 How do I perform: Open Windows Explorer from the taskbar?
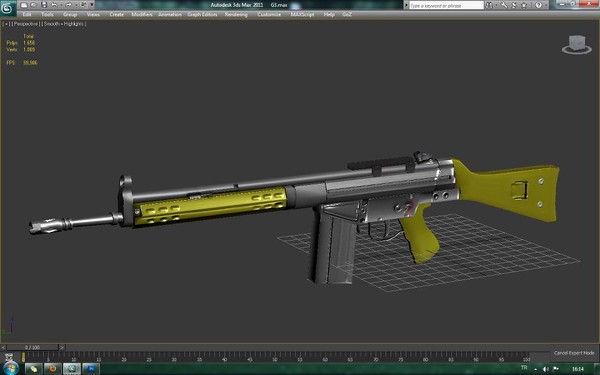(x=33, y=369)
